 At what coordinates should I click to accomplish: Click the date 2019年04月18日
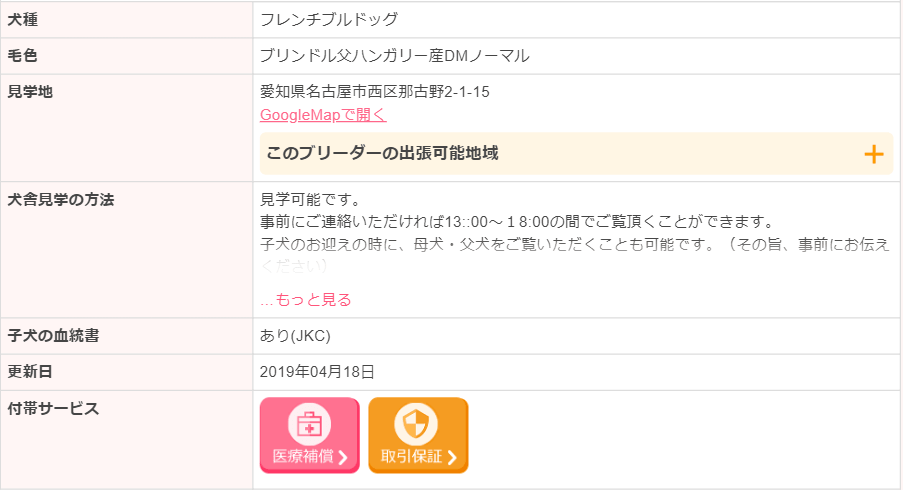(317, 372)
